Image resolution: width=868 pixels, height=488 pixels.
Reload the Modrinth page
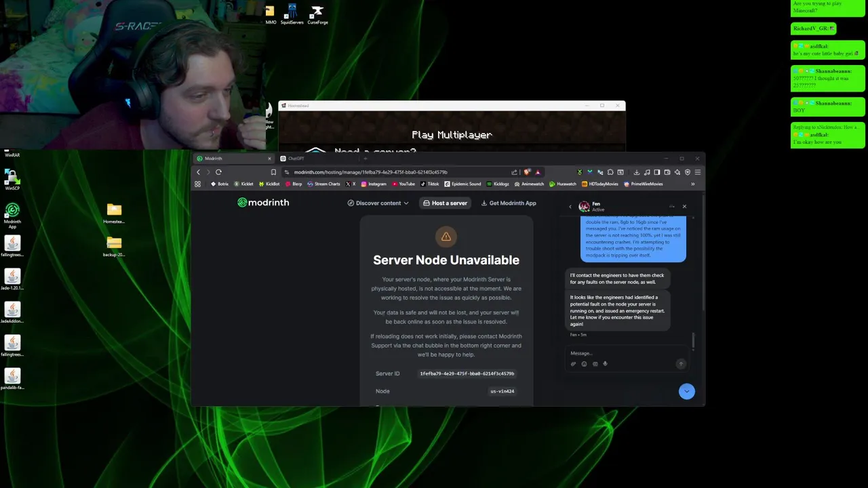[218, 172]
